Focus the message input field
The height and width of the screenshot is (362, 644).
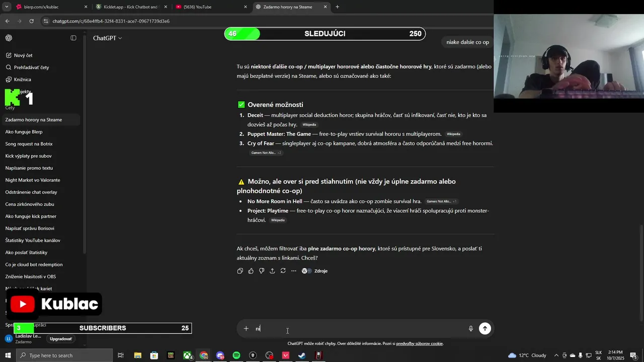click(360, 329)
